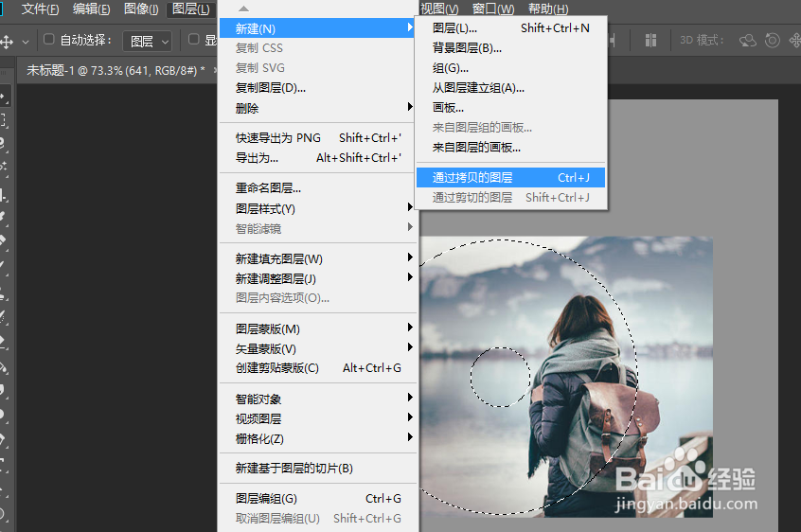Choose 导出为... menu entry
801x532 pixels.
click(x=316, y=158)
